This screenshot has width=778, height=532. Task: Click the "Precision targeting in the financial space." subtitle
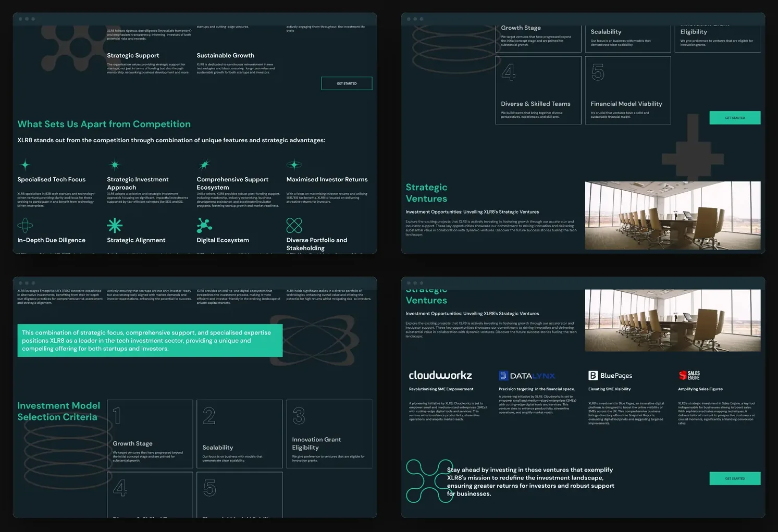pos(537,389)
